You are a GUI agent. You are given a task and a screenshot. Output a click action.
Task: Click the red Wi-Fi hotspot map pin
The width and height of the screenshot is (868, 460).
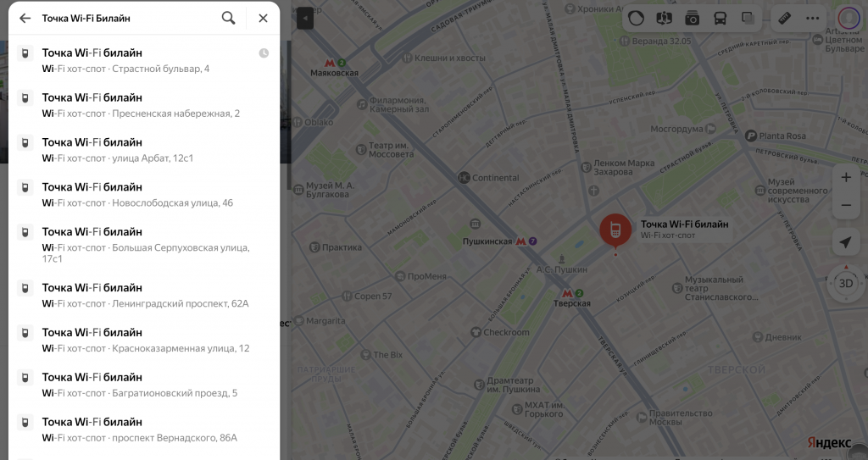(615, 230)
